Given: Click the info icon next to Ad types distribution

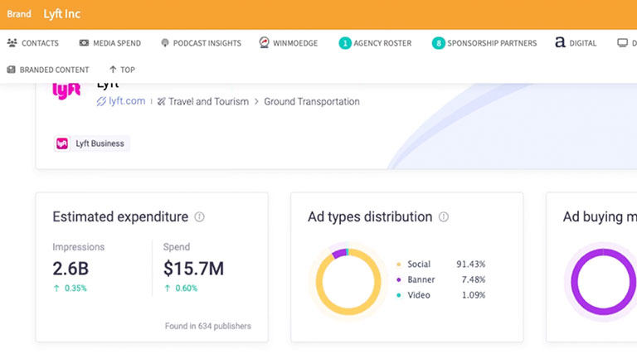Looking at the screenshot, I should click(444, 217).
